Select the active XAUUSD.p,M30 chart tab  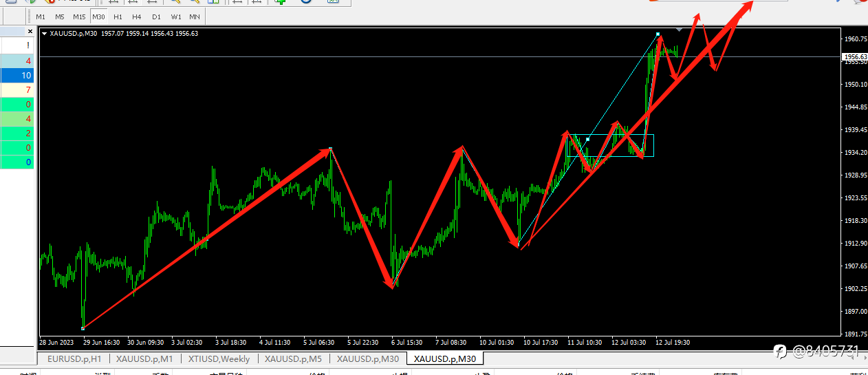click(445, 358)
